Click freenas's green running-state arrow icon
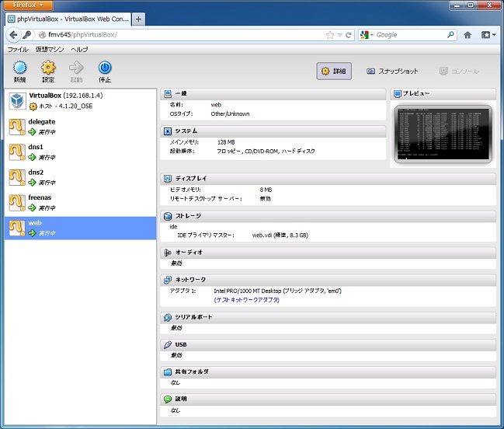 (x=32, y=208)
